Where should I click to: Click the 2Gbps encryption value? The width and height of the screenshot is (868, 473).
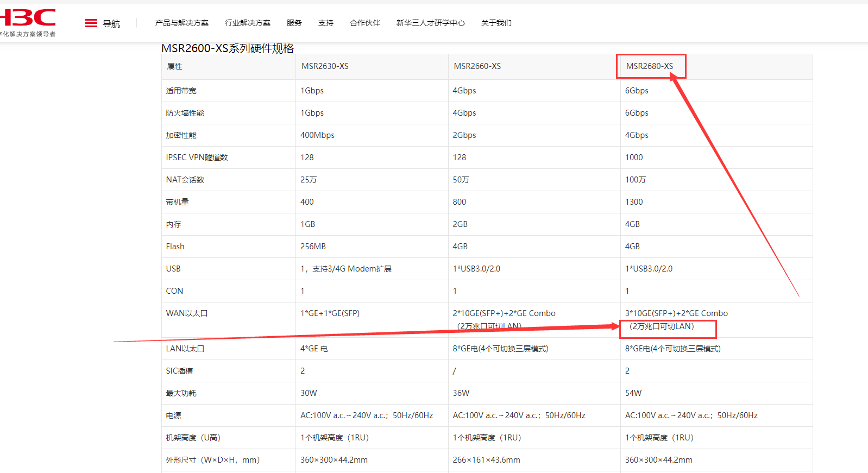(464, 135)
